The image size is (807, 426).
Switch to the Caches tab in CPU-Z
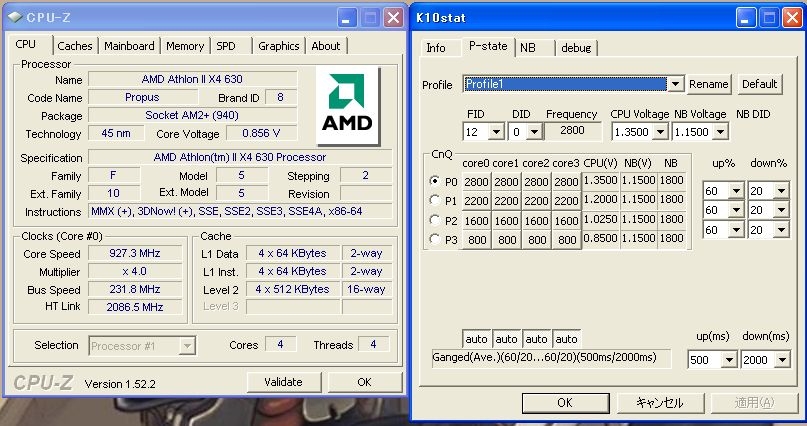[75, 46]
